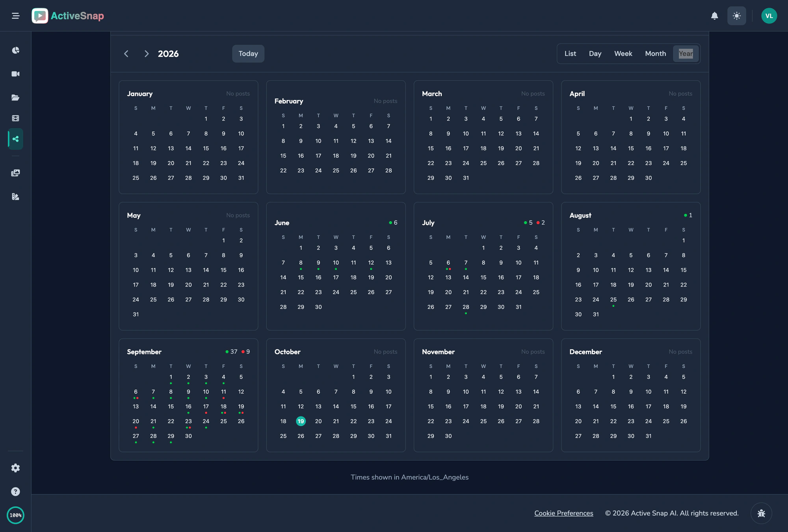Viewport: 788px width, 532px height.
Task: Open the September month title
Action: coord(144,352)
